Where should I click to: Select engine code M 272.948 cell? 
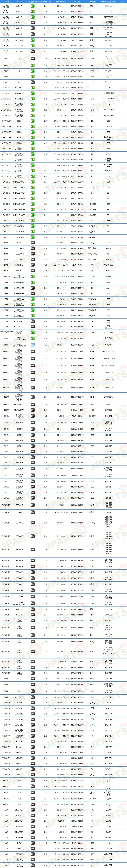pyautogui.click(x=108, y=333)
